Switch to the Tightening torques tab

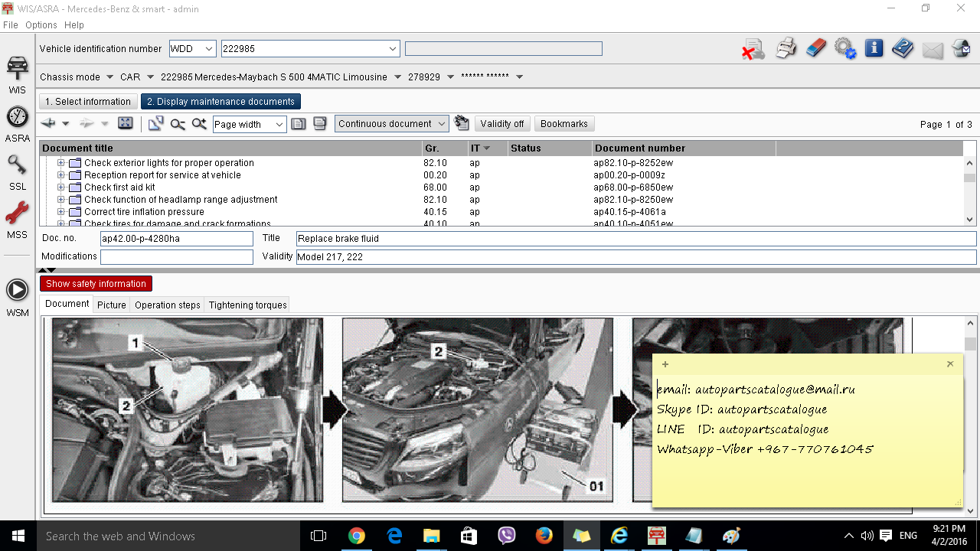[x=248, y=305]
